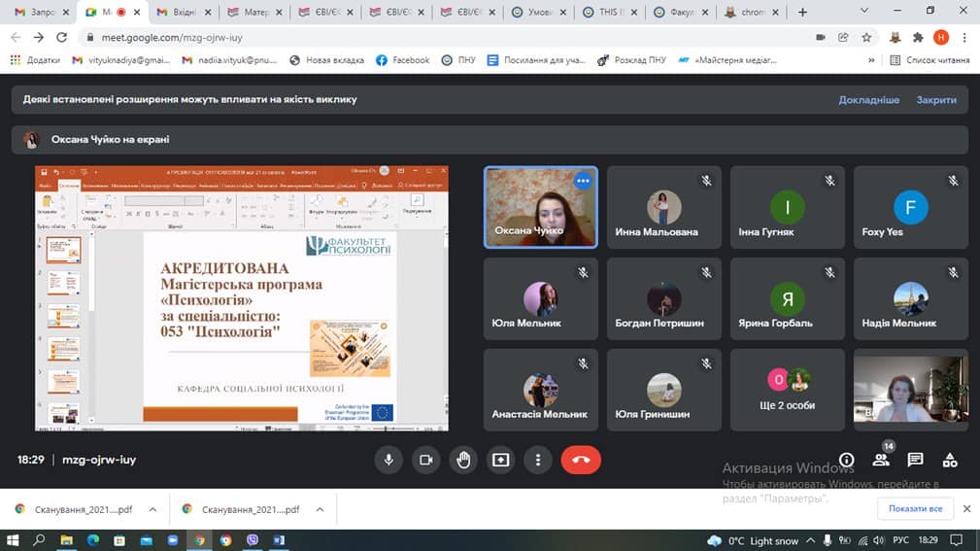Image resolution: width=980 pixels, height=551 pixels.
Task: Turn off the camera in Meet
Action: [425, 460]
